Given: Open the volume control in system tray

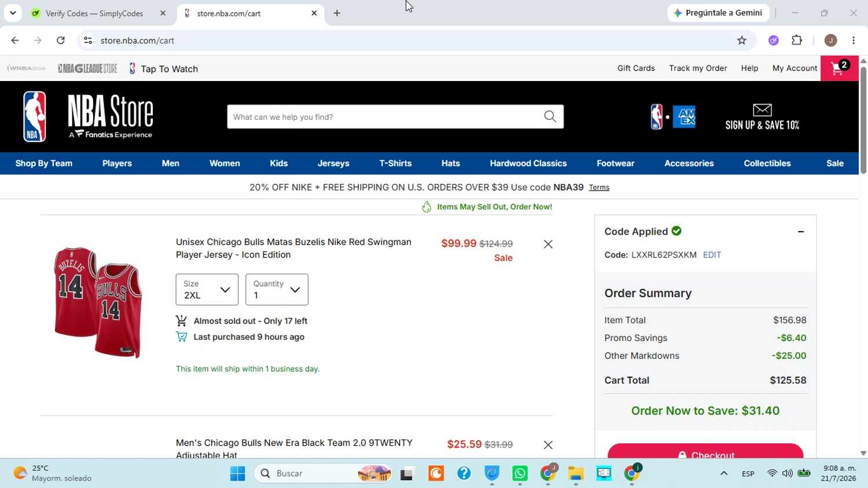Looking at the screenshot, I should coord(788,474).
